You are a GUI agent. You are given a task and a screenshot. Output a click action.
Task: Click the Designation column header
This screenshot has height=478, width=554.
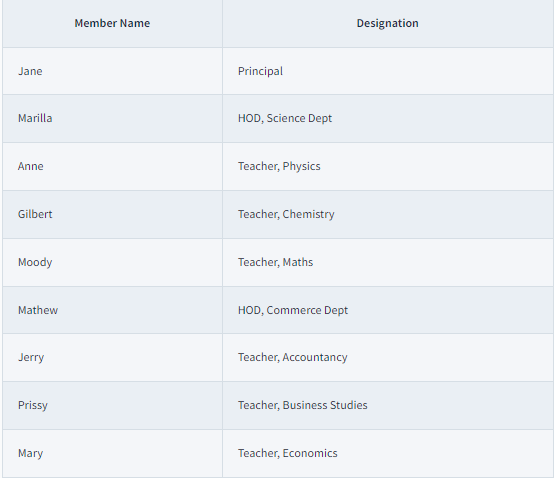(388, 23)
